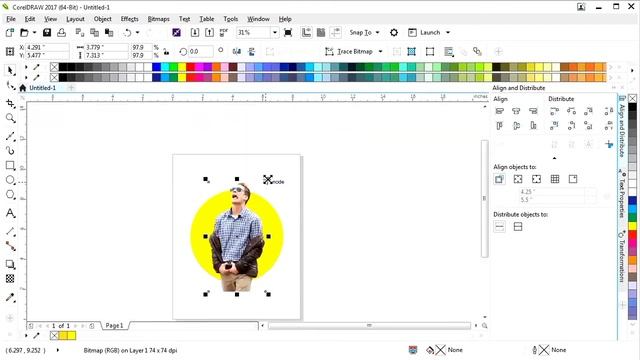Select the Zoom tool in toolbox

point(10,118)
